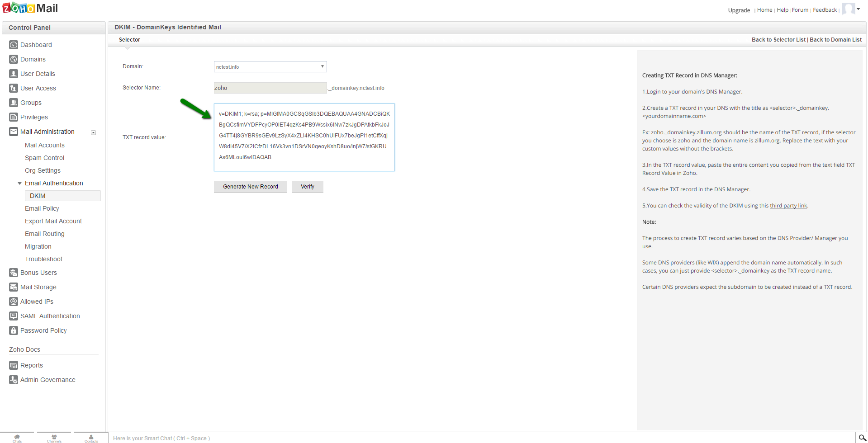868x443 pixels.
Task: Click the Help link in header
Action: (x=783, y=10)
